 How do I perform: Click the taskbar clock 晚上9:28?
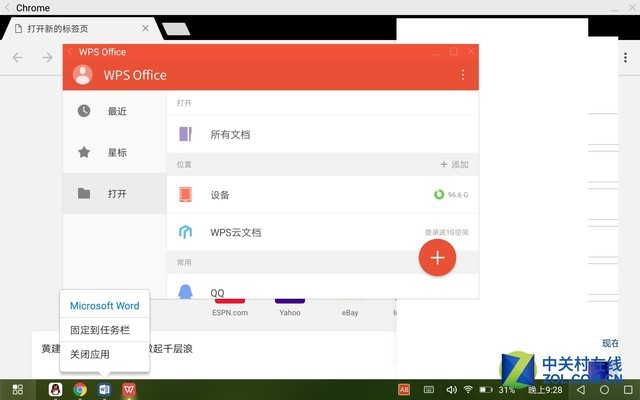[x=545, y=390]
